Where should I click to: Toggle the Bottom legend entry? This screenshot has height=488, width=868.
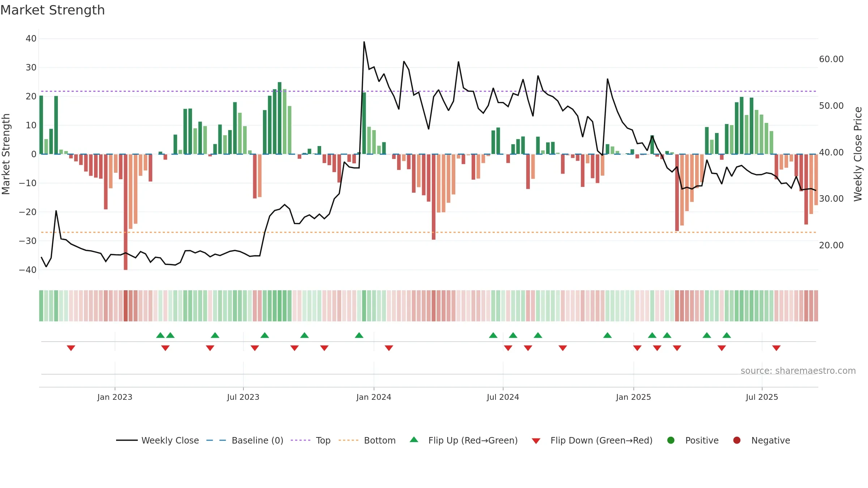[367, 440]
